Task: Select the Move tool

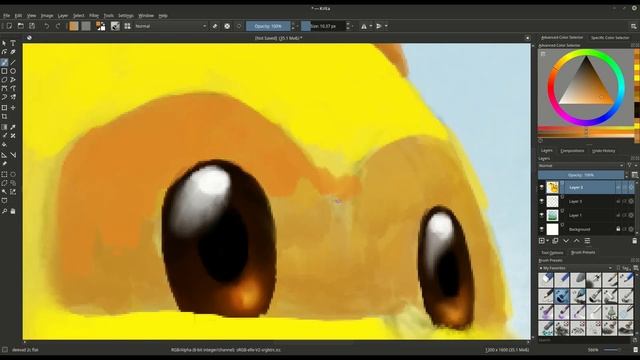Action: point(13,108)
